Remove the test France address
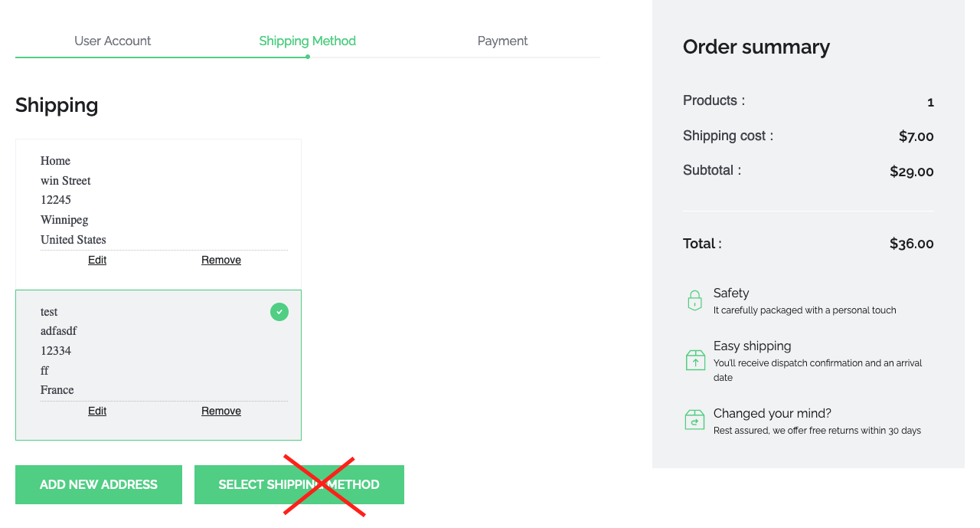The height and width of the screenshot is (528, 980). [x=220, y=411]
